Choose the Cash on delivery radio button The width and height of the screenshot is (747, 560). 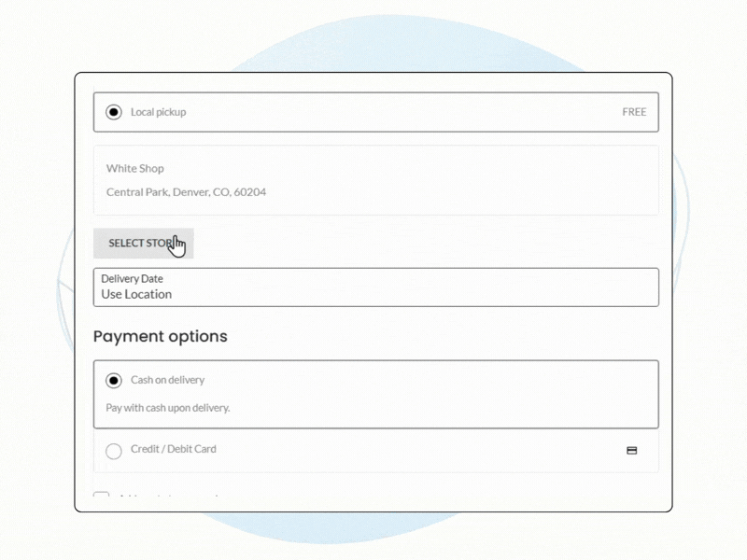click(x=114, y=381)
